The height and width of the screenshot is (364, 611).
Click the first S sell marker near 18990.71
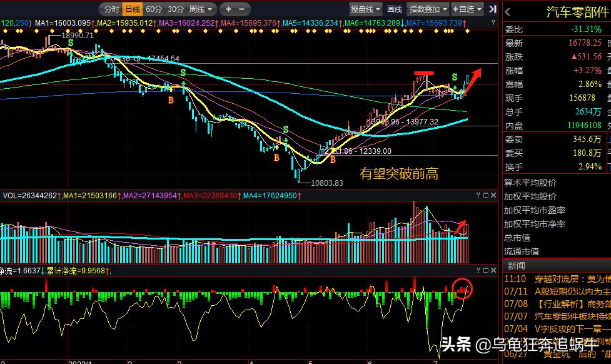[x=71, y=43]
